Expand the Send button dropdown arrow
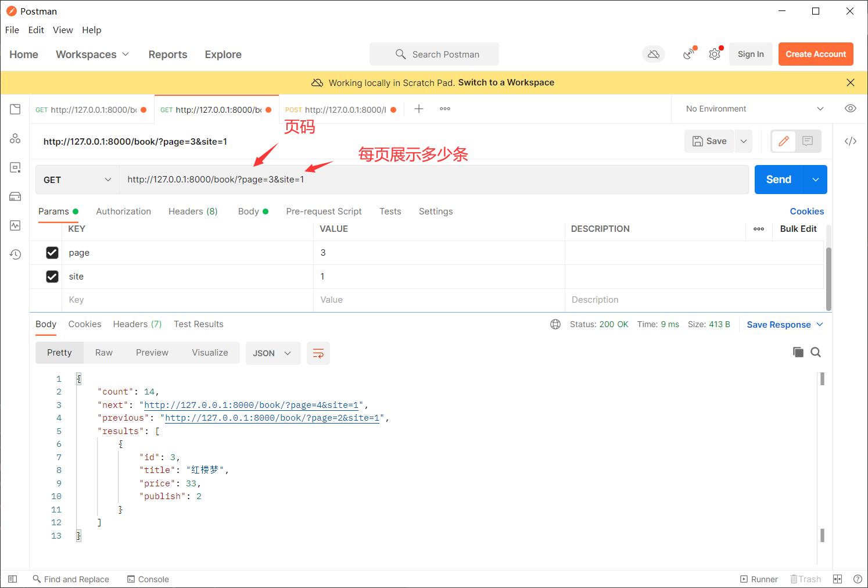 click(815, 180)
